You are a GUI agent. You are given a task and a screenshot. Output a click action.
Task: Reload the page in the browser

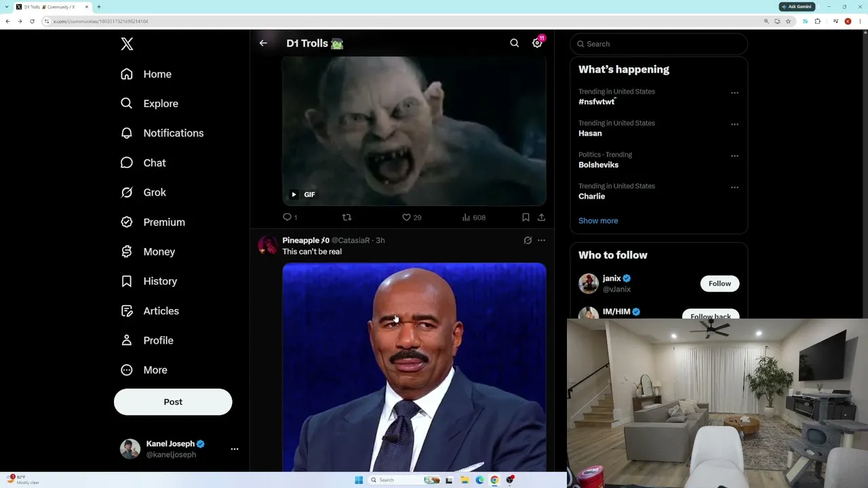click(32, 21)
